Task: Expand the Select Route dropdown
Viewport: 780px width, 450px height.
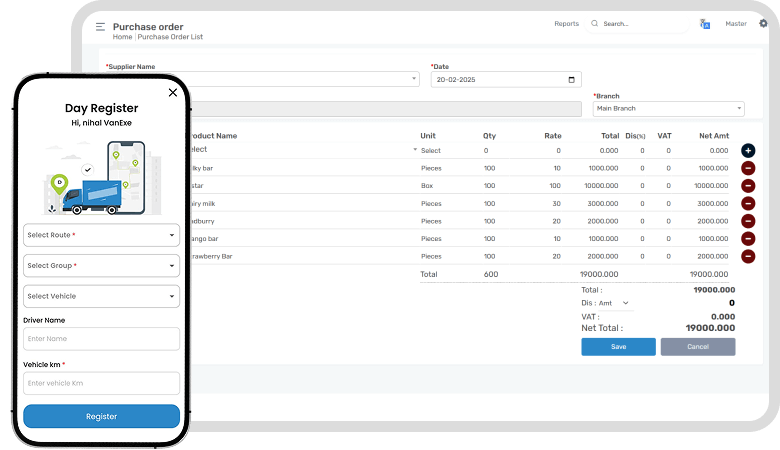Action: [101, 236]
